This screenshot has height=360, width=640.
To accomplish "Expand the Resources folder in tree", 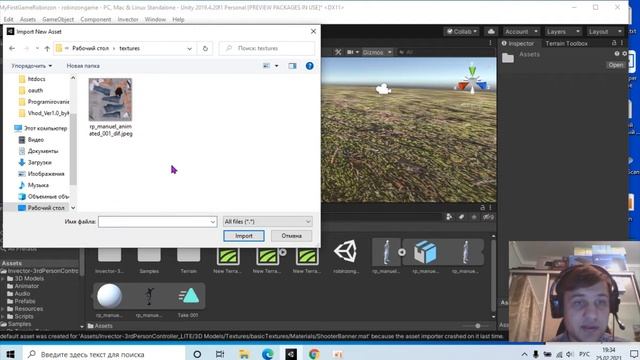I will (x=3, y=309).
